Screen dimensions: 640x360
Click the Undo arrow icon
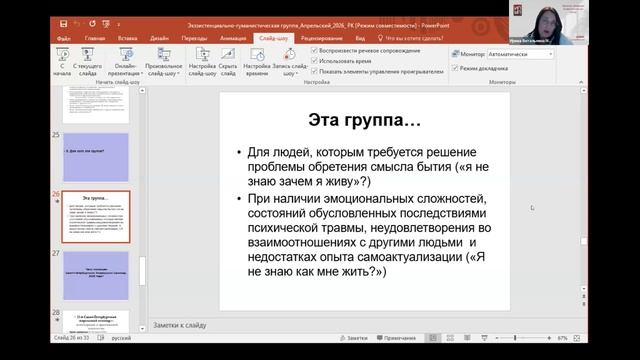[x=77, y=24]
